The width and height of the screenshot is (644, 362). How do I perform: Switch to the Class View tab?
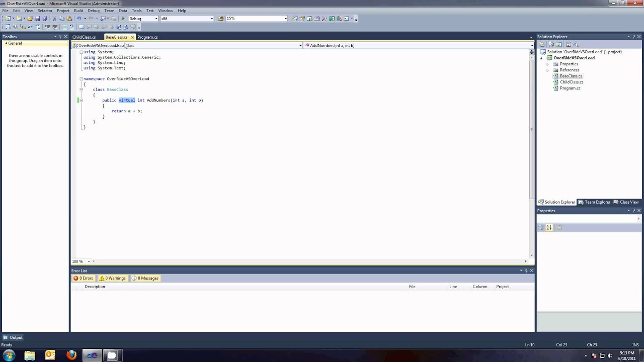coord(626,202)
